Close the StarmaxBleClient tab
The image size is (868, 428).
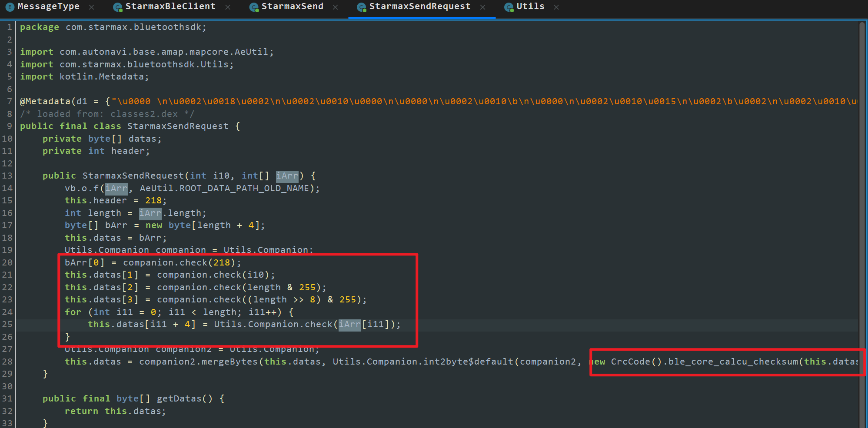click(228, 7)
